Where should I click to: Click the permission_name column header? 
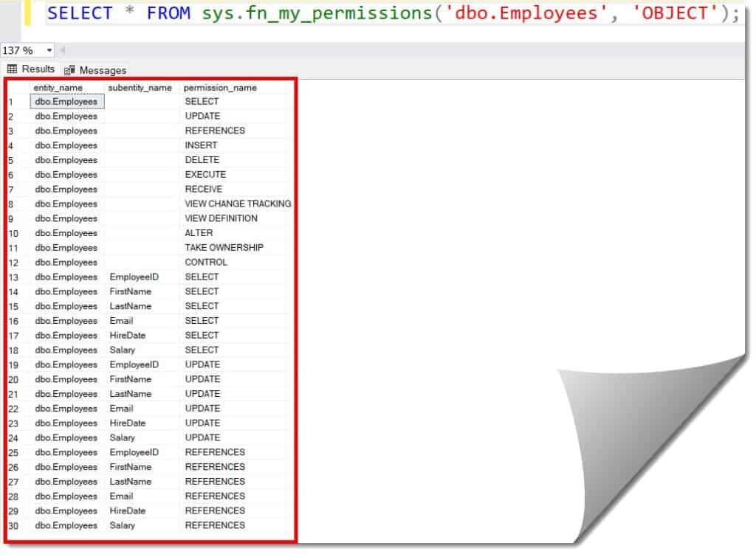(221, 87)
